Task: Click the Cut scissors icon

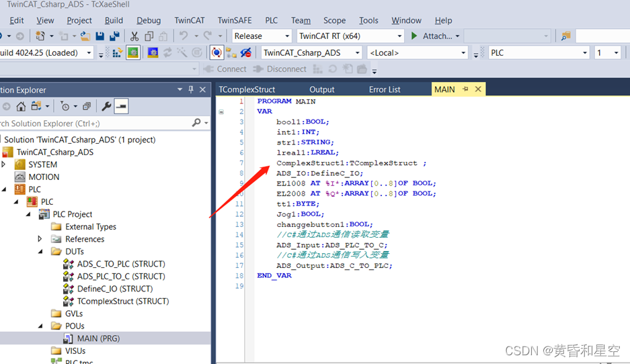Action: [x=134, y=36]
